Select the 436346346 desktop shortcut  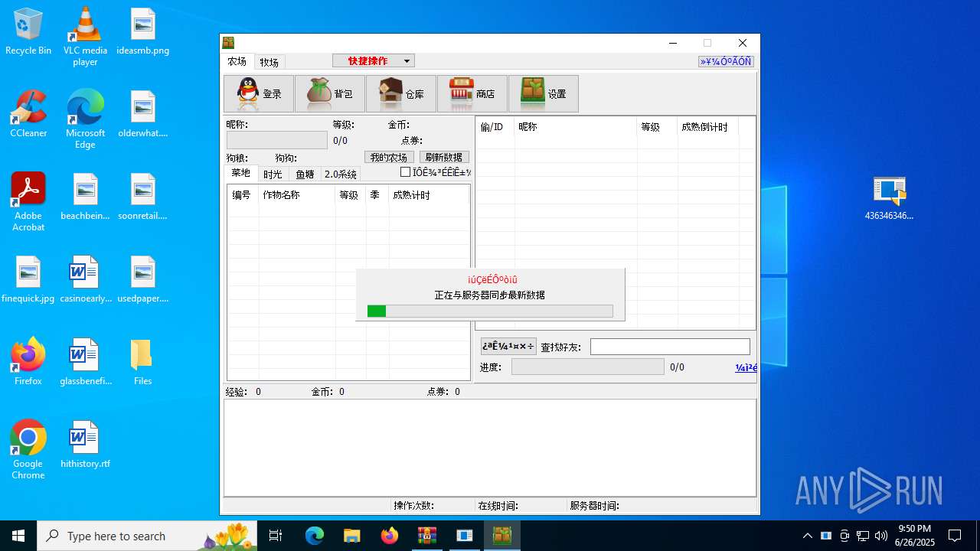(889, 197)
